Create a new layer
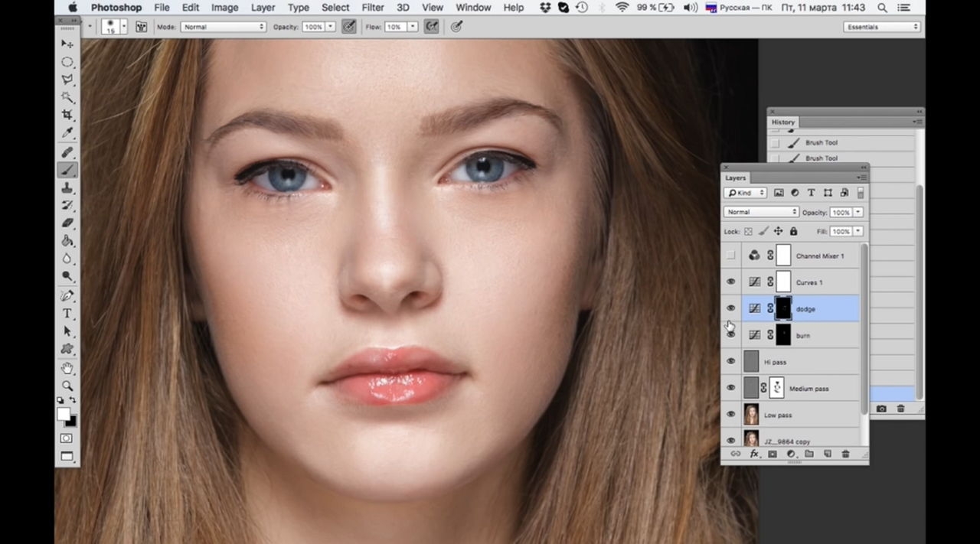980x544 pixels. pos(827,454)
